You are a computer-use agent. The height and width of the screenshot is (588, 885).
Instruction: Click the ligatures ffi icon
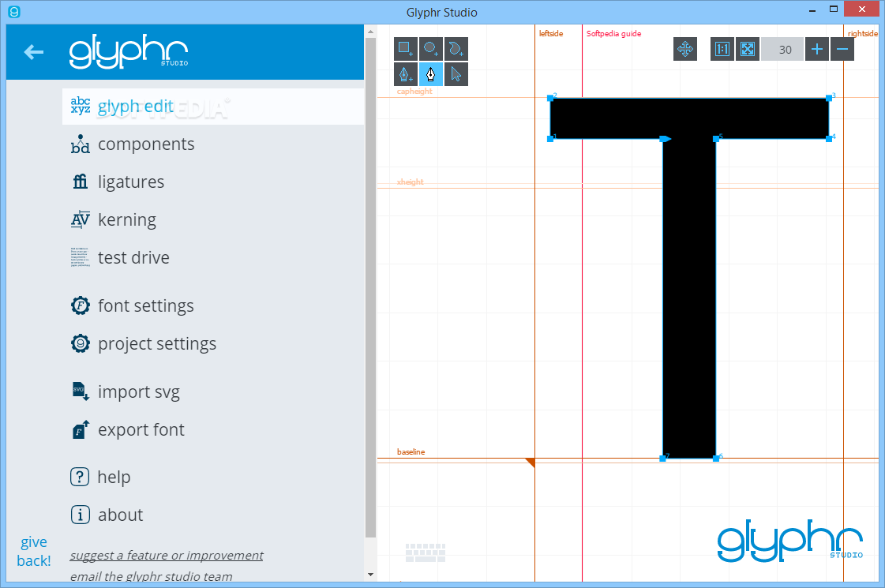[81, 182]
